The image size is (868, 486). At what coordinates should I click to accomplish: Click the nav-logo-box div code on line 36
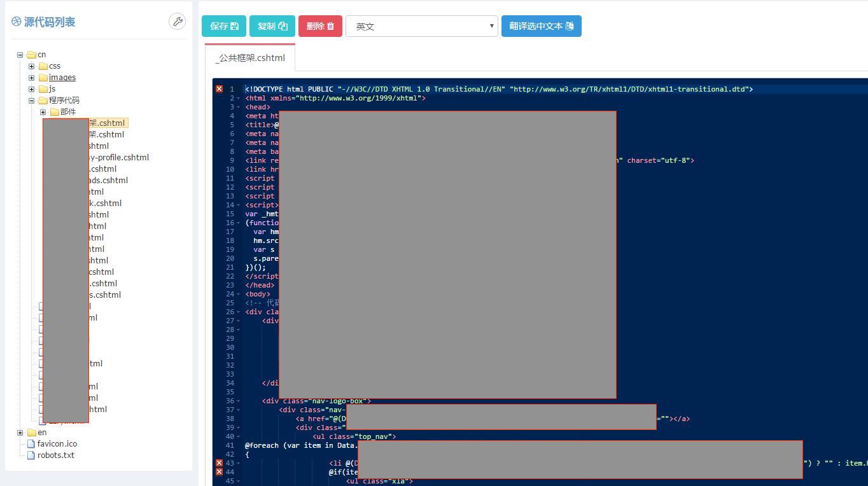pos(316,401)
